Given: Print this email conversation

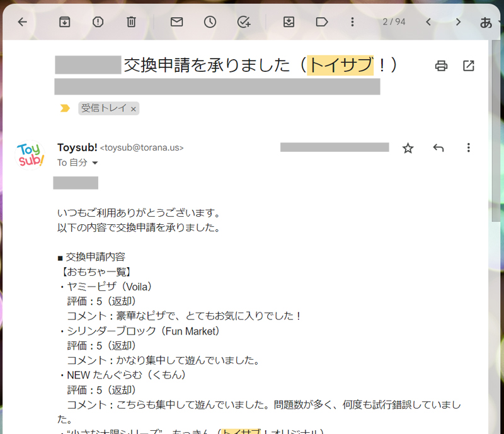Looking at the screenshot, I should click(x=441, y=66).
